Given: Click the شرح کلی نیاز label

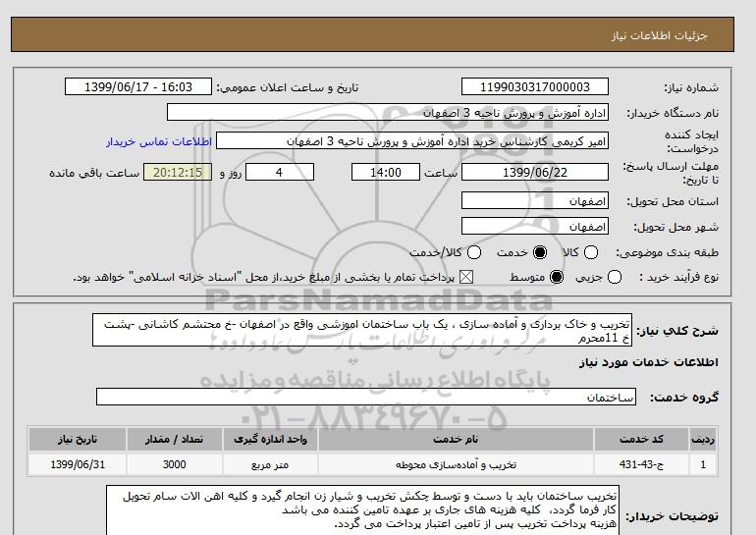Looking at the screenshot, I should point(677,331).
